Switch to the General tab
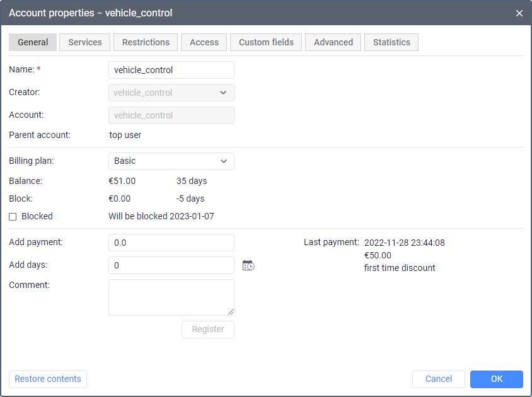532x397 pixels. (x=33, y=42)
